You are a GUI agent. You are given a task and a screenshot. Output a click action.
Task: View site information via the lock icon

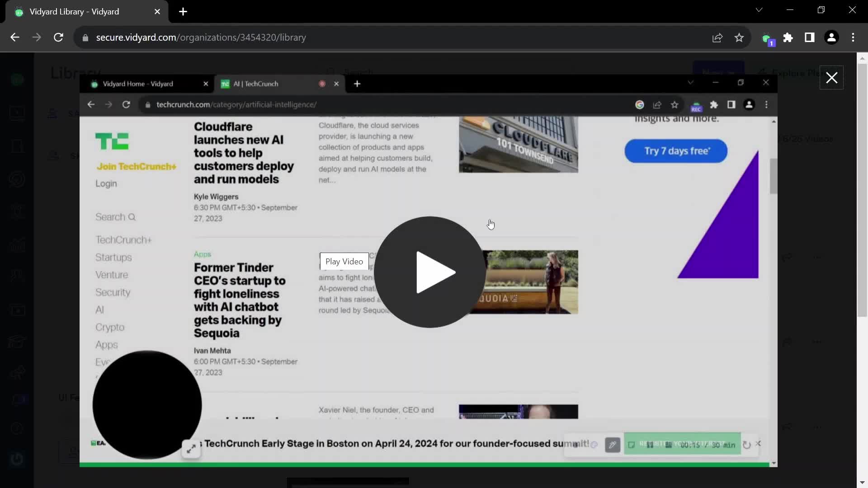click(85, 38)
